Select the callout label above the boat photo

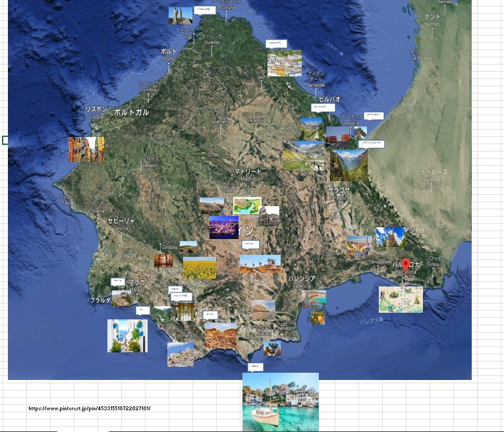pyautogui.click(x=256, y=367)
